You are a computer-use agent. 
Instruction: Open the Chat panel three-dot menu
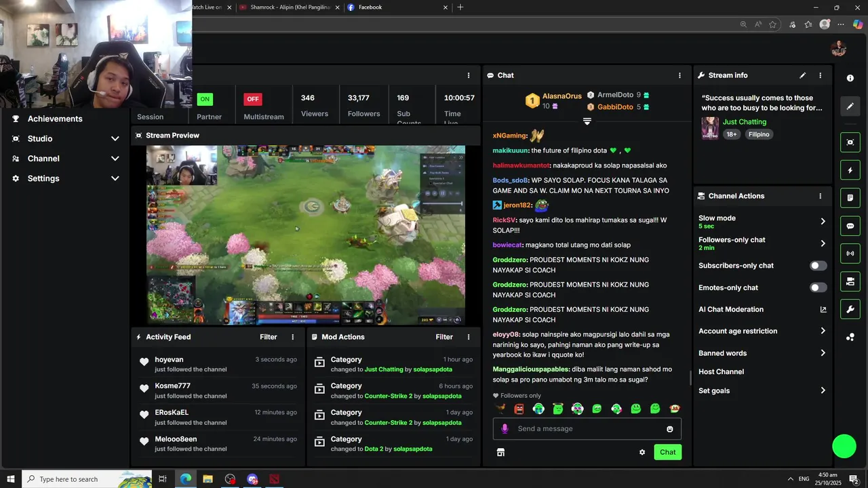(679, 75)
